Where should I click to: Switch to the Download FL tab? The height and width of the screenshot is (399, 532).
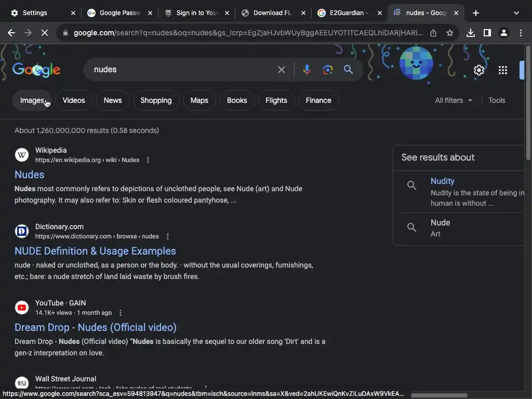[272, 13]
